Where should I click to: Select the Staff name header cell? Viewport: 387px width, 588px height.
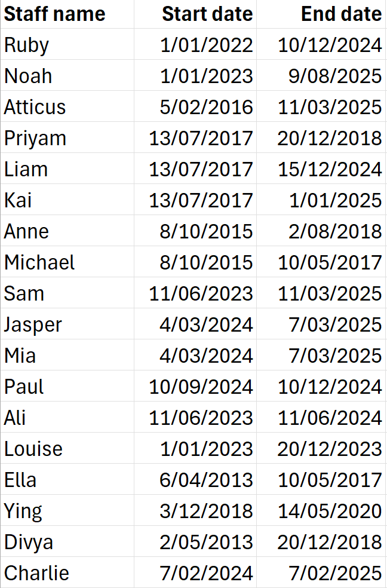click(55, 14)
